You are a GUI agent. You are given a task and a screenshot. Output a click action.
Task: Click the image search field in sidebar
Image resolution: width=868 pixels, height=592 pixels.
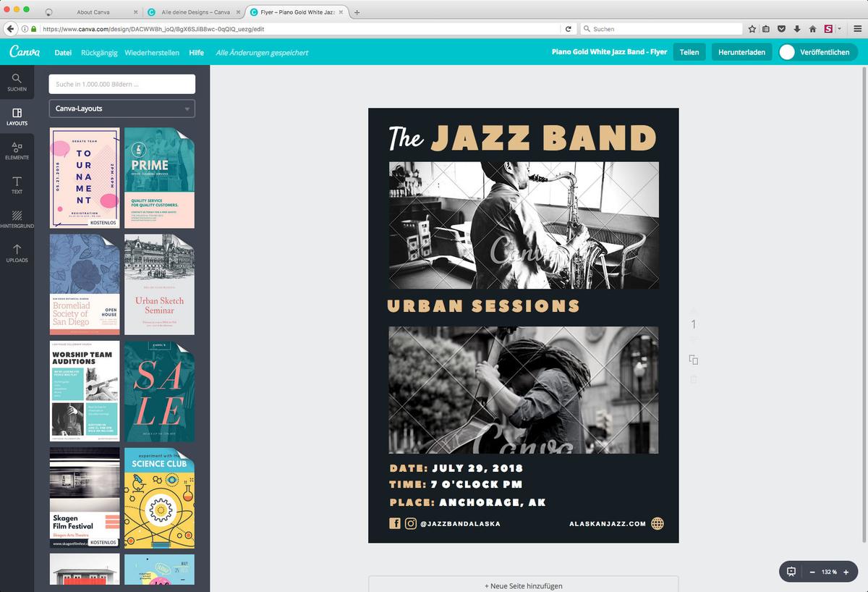pos(122,84)
